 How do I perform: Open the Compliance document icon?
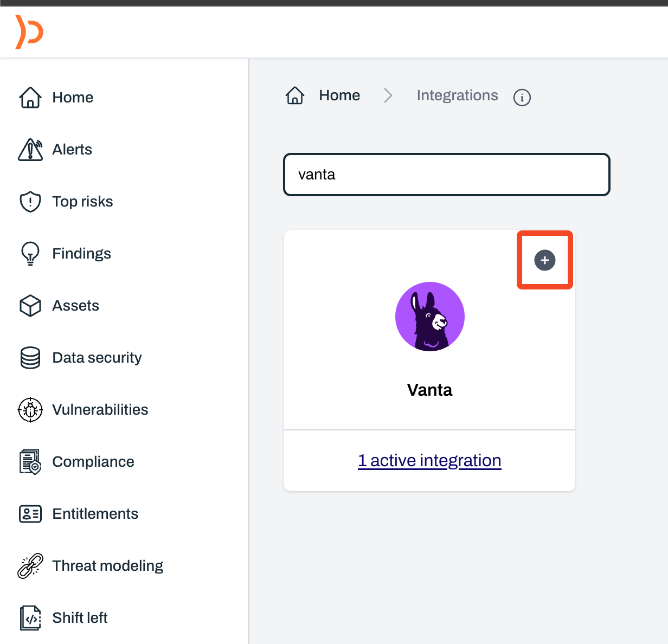point(30,462)
